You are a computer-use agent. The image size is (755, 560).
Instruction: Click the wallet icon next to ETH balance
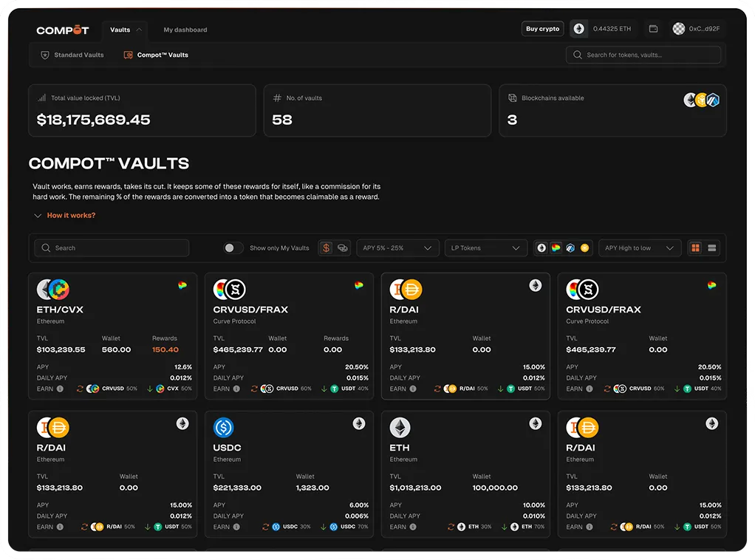tap(653, 28)
